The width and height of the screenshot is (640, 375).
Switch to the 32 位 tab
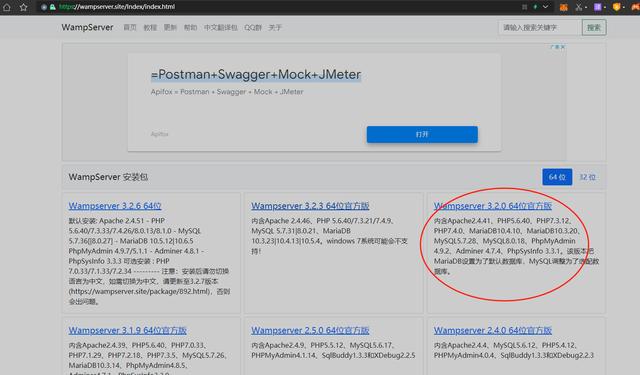point(587,177)
